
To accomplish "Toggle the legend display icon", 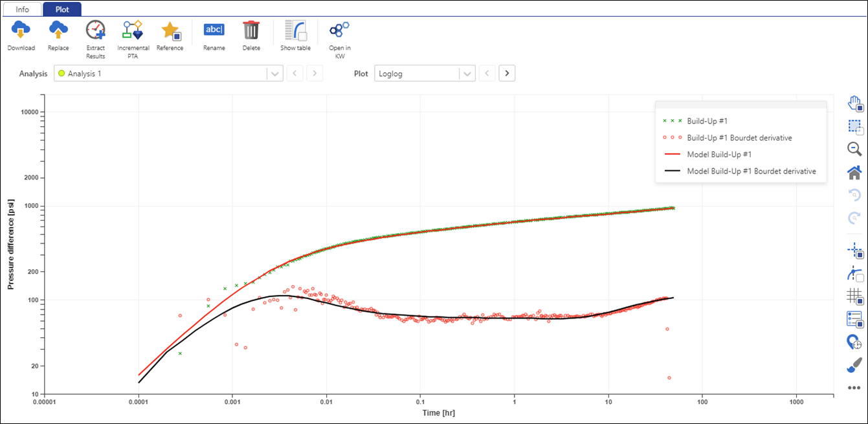I will click(854, 318).
